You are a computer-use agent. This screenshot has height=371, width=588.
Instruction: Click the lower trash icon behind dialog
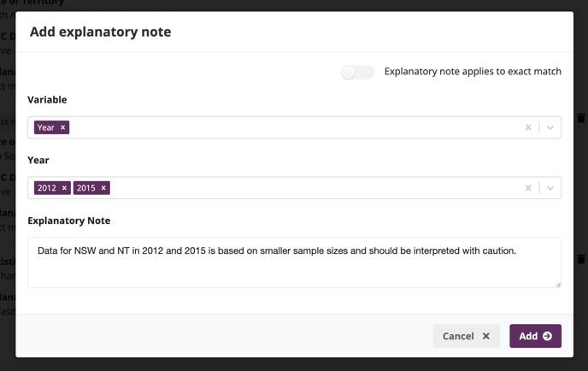[581, 259]
